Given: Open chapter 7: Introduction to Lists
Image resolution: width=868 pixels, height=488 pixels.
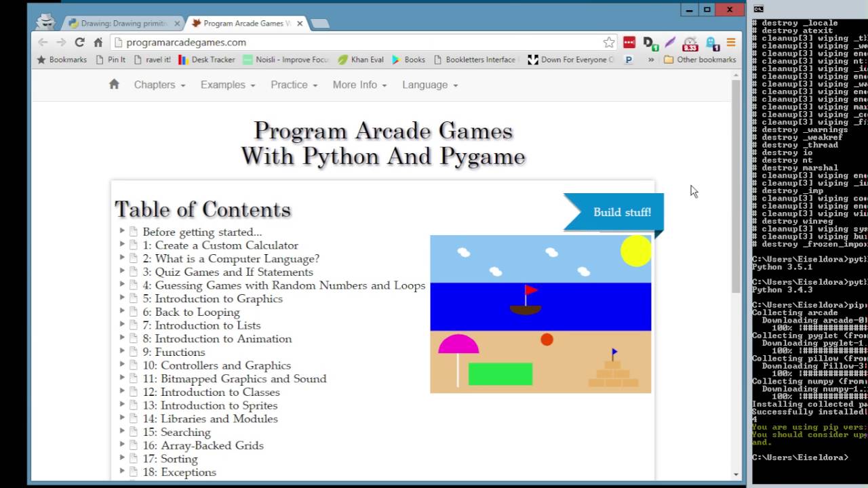Looking at the screenshot, I should (x=201, y=325).
